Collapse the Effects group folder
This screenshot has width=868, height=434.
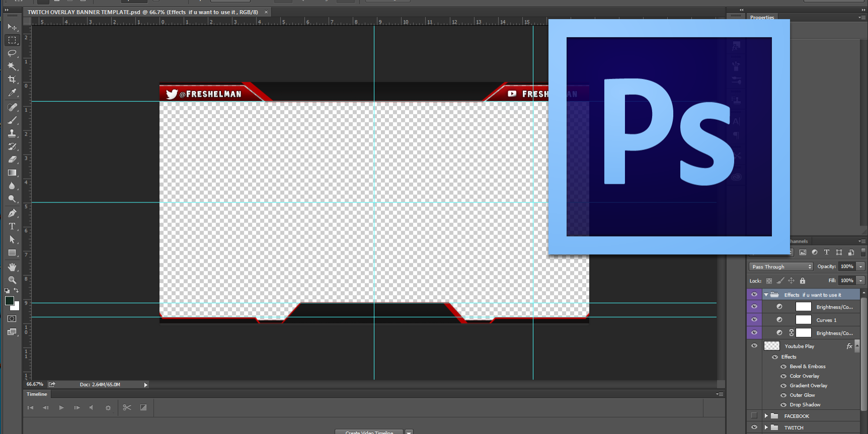coord(766,295)
